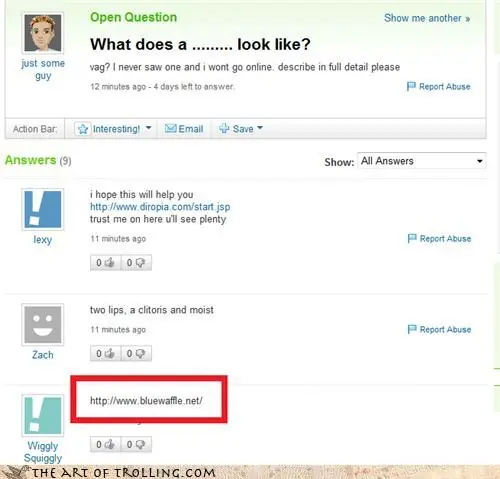The height and width of the screenshot is (479, 500).
Task: Open just some guy's profile avatar
Action: 43,33
